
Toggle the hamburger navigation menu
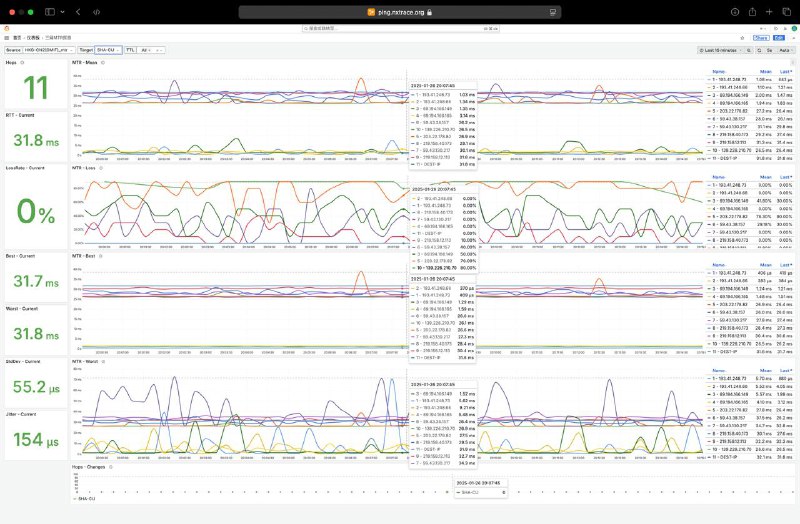pyautogui.click(x=7, y=38)
